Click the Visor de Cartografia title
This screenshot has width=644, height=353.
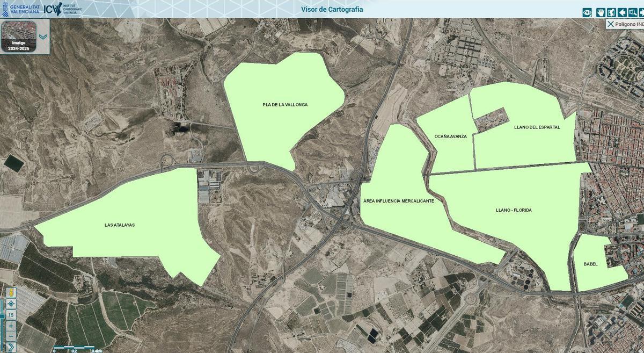tap(332, 9)
